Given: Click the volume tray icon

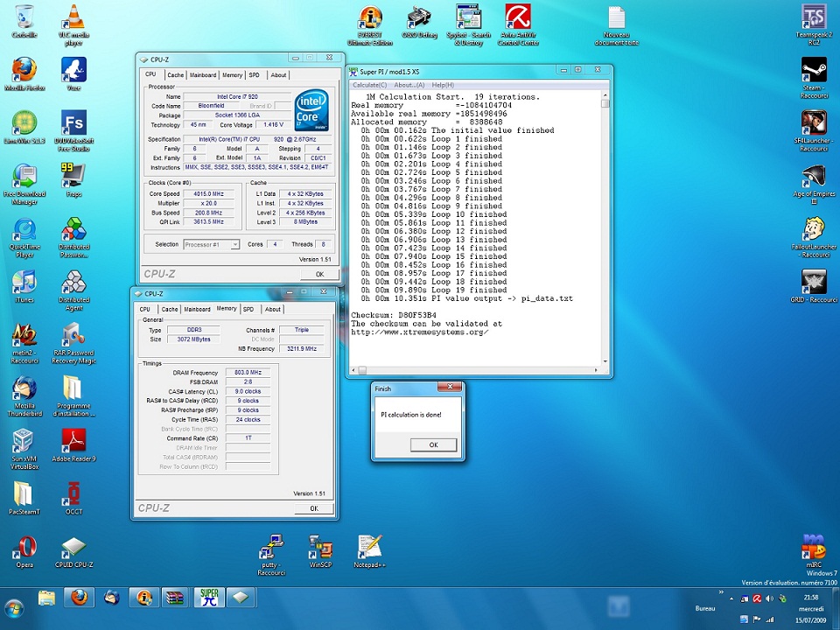Looking at the screenshot, I should 769,598.
